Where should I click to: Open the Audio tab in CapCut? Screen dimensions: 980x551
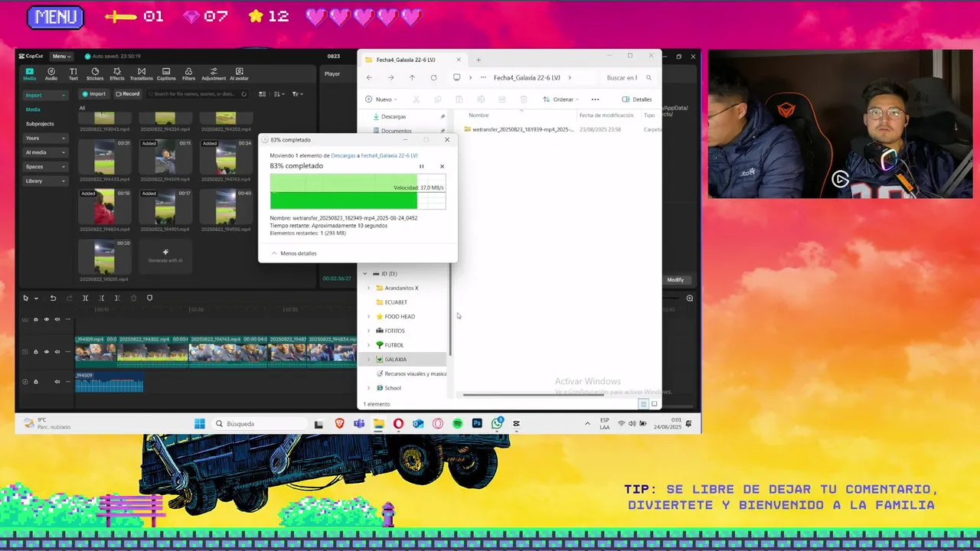coord(51,74)
